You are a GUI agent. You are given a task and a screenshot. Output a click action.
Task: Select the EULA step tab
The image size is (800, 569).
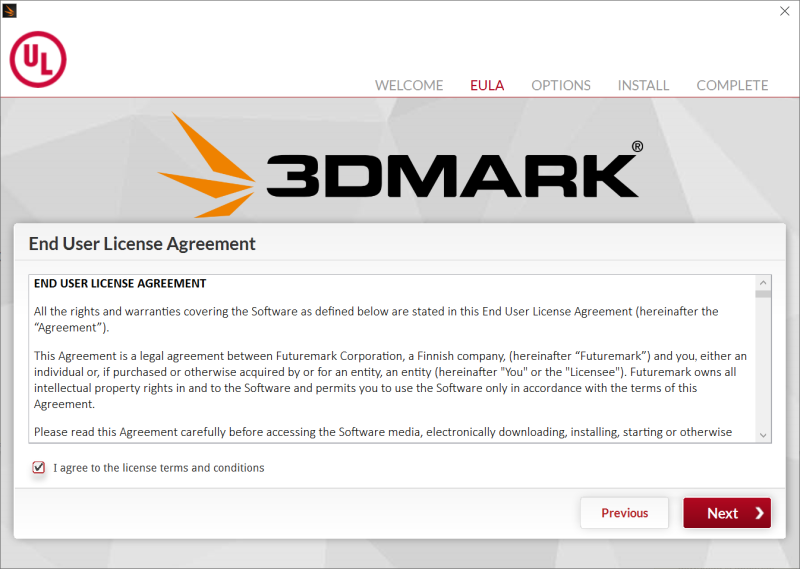487,85
